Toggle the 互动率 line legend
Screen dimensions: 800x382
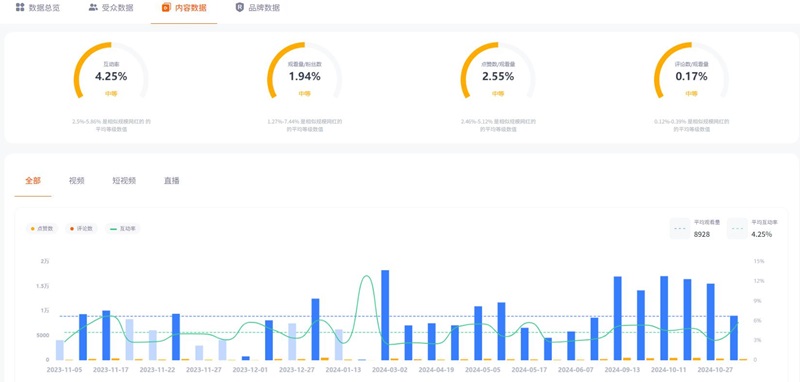pyautogui.click(x=122, y=228)
